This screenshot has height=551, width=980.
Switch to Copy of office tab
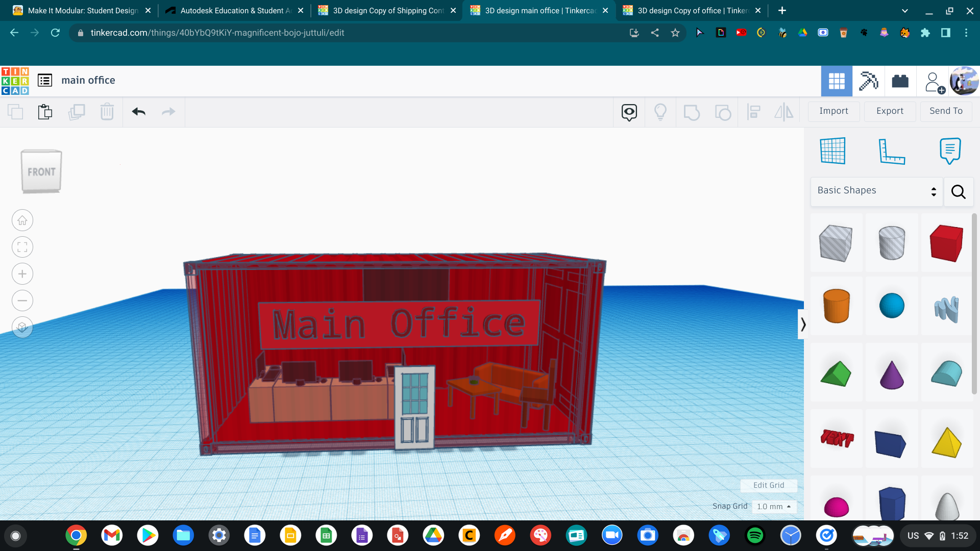(x=693, y=11)
